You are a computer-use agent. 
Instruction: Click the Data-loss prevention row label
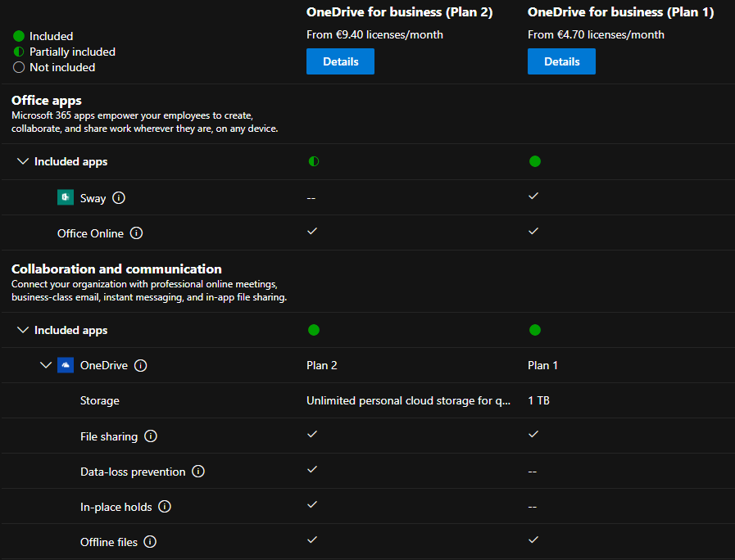(133, 472)
